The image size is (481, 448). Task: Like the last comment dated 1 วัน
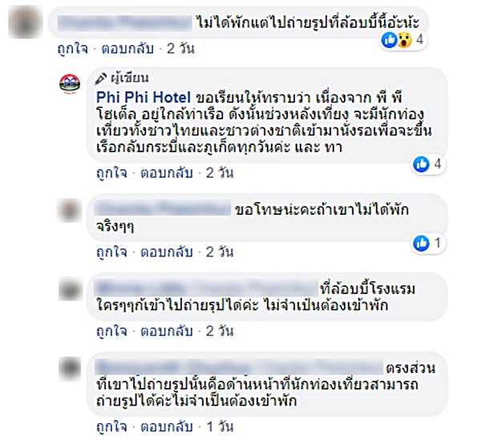111,427
